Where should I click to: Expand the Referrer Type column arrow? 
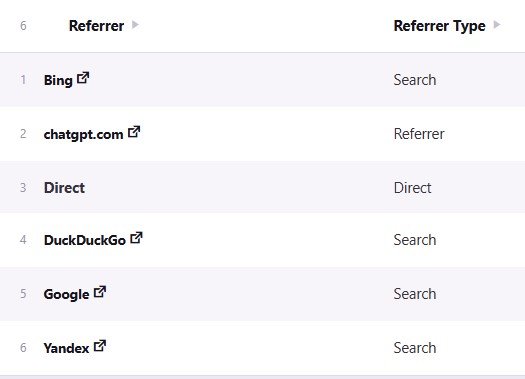point(497,25)
